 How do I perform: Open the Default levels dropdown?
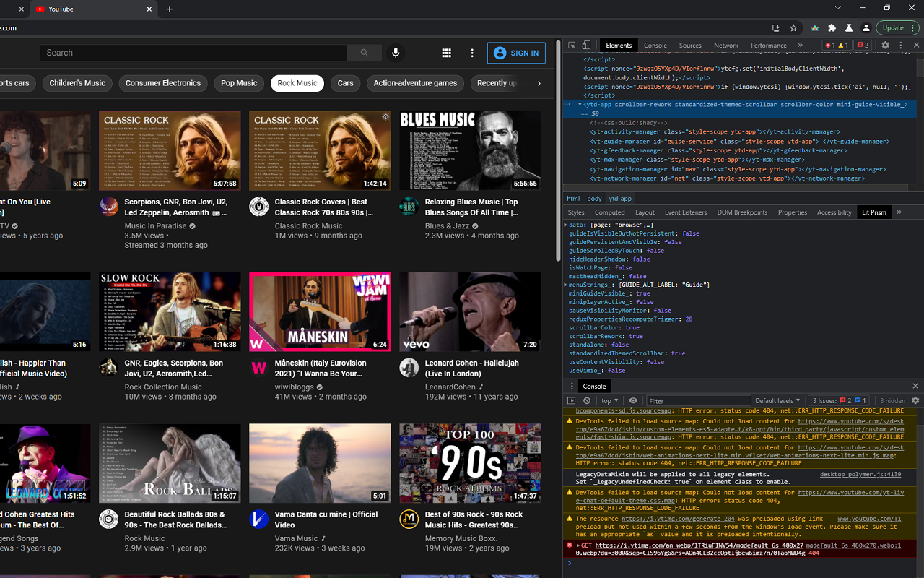777,400
